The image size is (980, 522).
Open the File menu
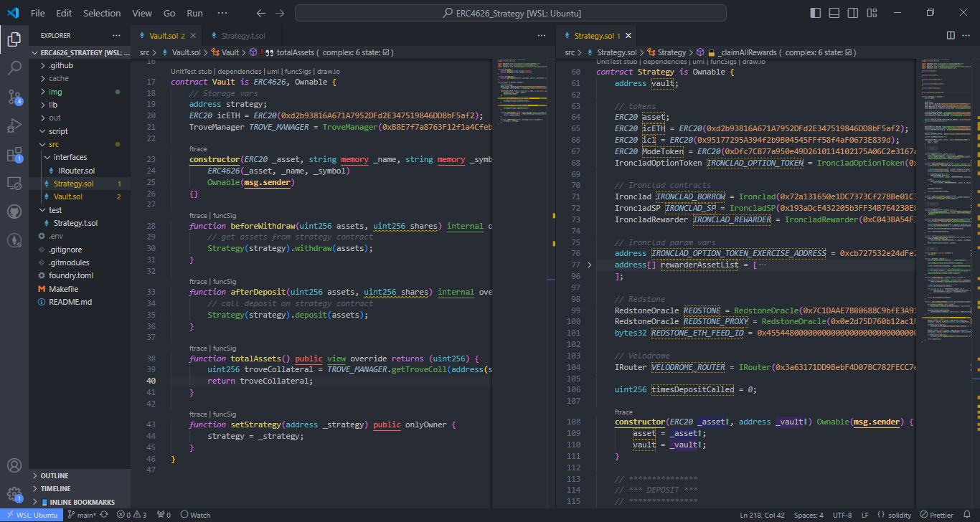(38, 13)
